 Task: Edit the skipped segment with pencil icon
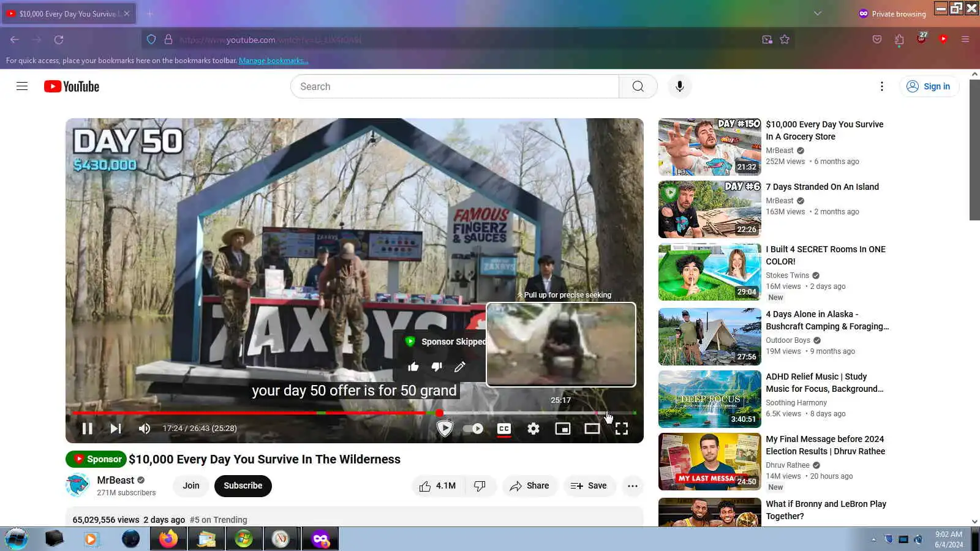click(x=460, y=367)
